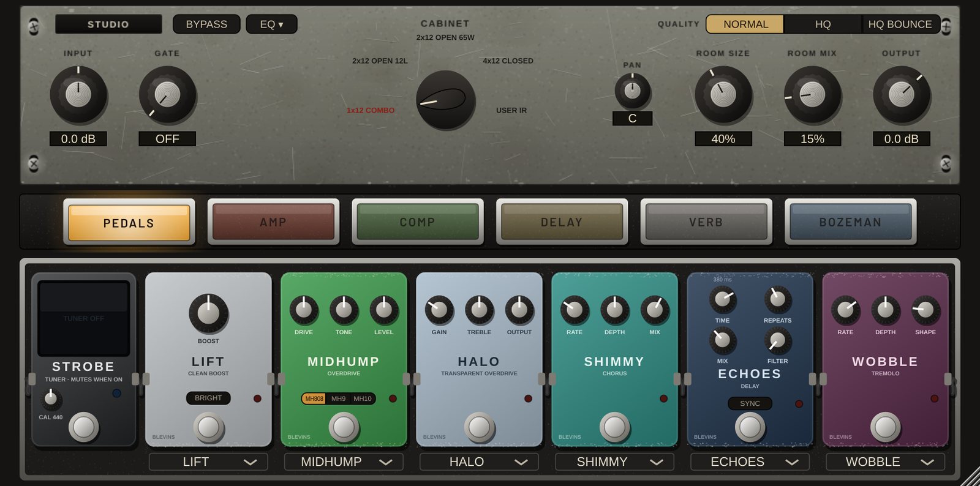
Task: Stomp the LIFT clean boost footswitch
Action: click(208, 427)
